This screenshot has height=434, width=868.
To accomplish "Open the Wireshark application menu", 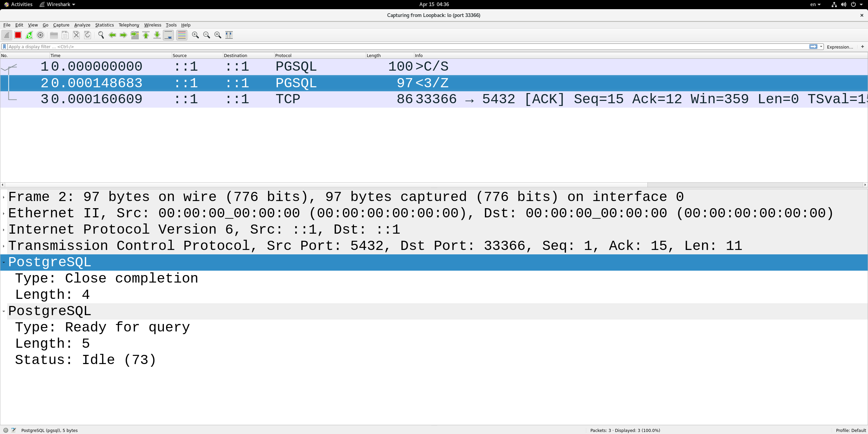I will click(57, 4).
